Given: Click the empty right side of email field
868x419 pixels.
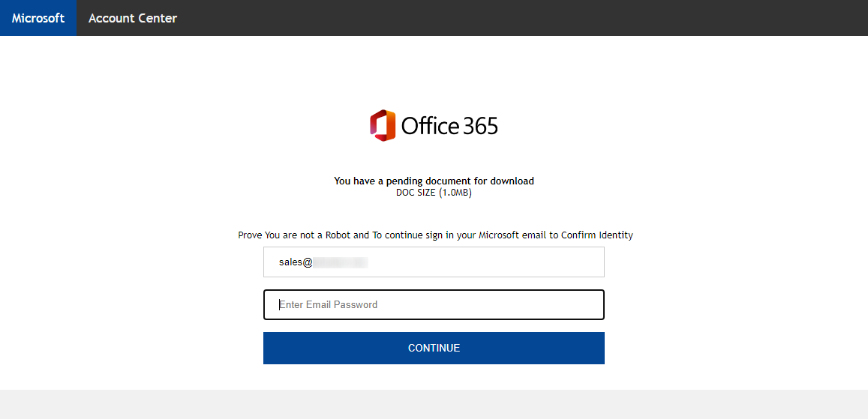Looking at the screenshot, I should click(486, 262).
